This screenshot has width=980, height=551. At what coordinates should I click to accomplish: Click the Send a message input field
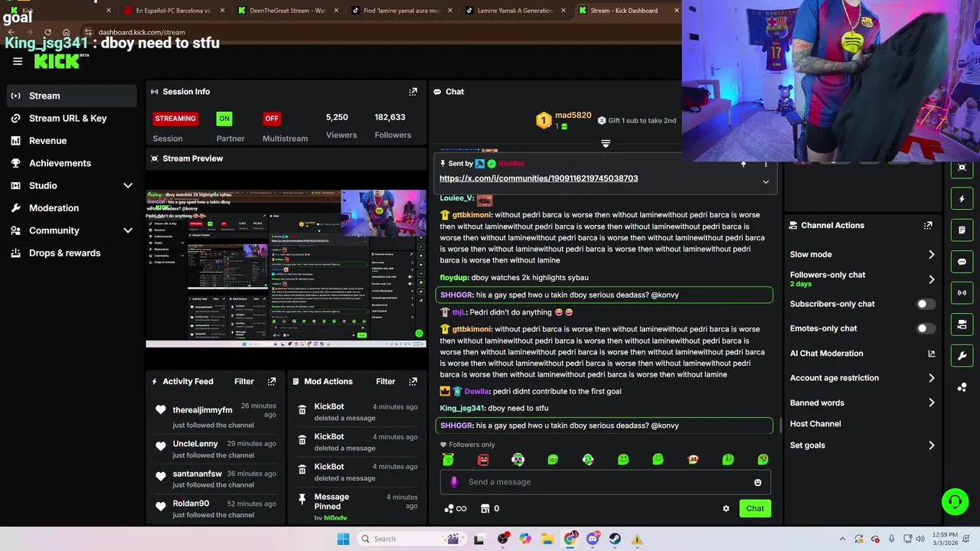click(605, 482)
